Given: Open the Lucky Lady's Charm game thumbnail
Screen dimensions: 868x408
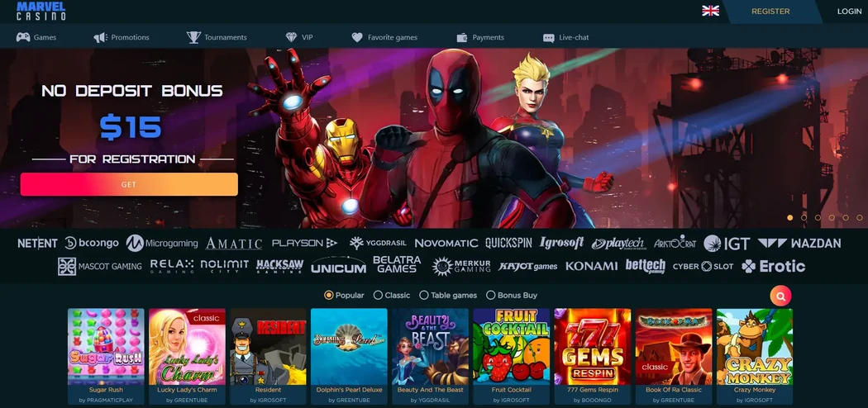Looking at the screenshot, I should pyautogui.click(x=187, y=347).
